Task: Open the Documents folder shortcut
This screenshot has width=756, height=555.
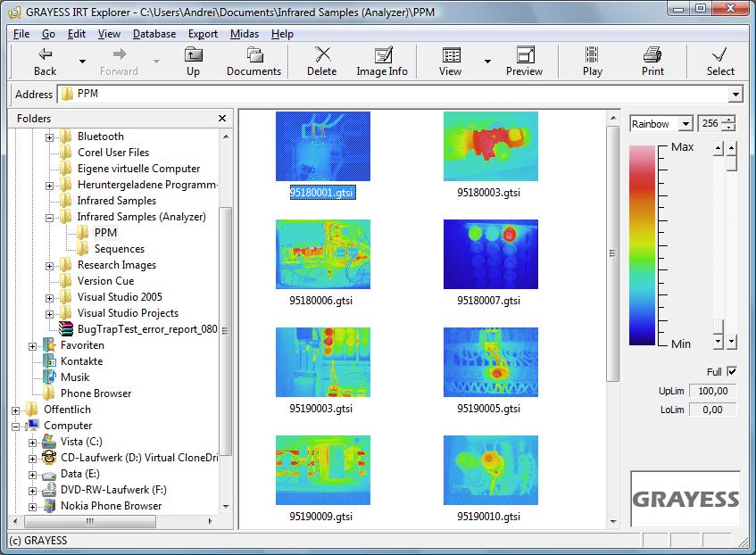Action: point(253,62)
